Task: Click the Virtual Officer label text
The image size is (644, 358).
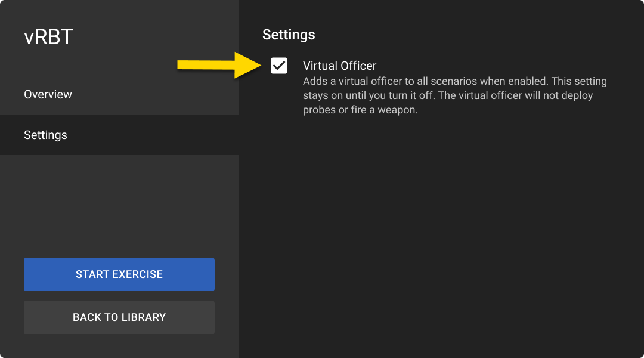Action: click(x=339, y=66)
